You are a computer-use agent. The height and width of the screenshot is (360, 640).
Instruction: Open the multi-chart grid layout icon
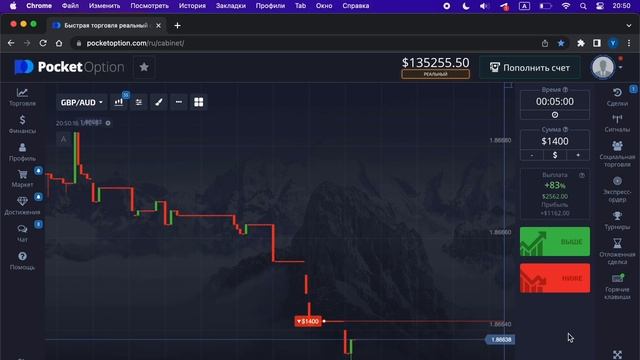coord(199,102)
